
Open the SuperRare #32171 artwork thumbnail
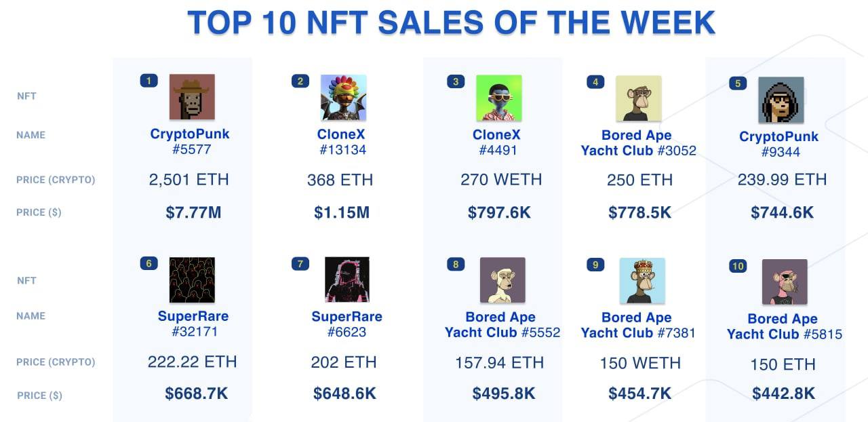(x=192, y=280)
